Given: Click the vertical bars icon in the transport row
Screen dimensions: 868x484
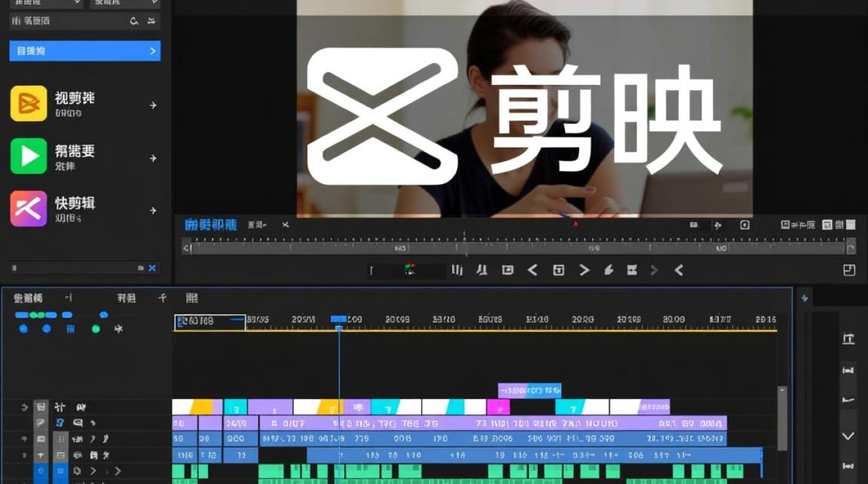Looking at the screenshot, I should click(457, 270).
